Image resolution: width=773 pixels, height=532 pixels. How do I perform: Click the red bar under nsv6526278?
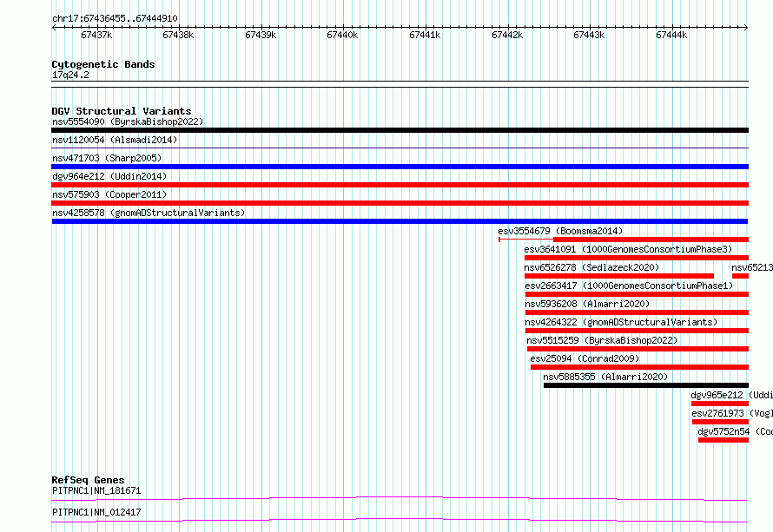pos(619,276)
